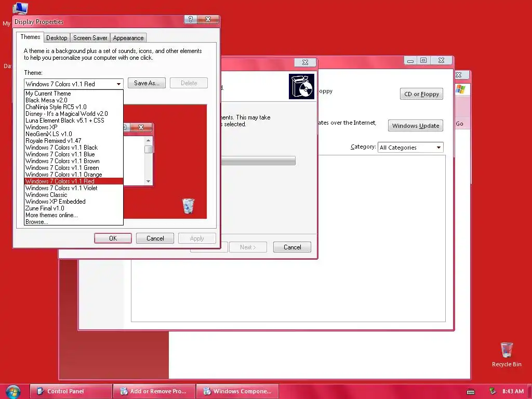
Task: Click the disabled Delete button
Action: point(189,83)
